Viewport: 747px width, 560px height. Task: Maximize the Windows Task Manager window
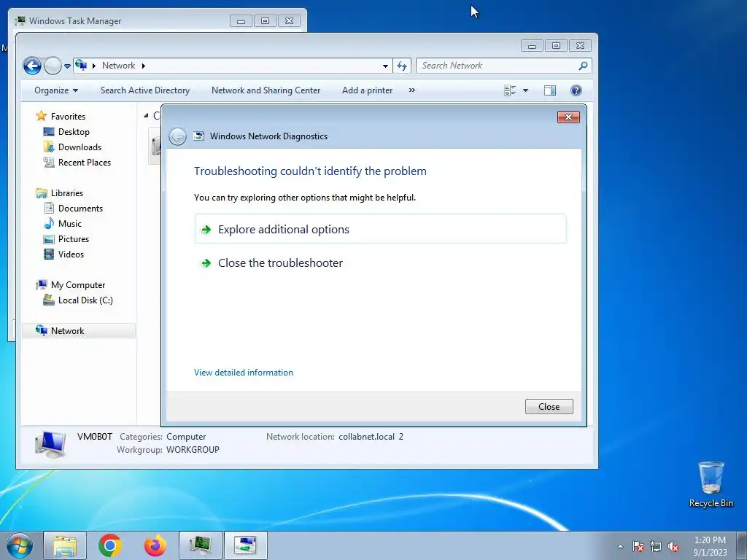266,21
